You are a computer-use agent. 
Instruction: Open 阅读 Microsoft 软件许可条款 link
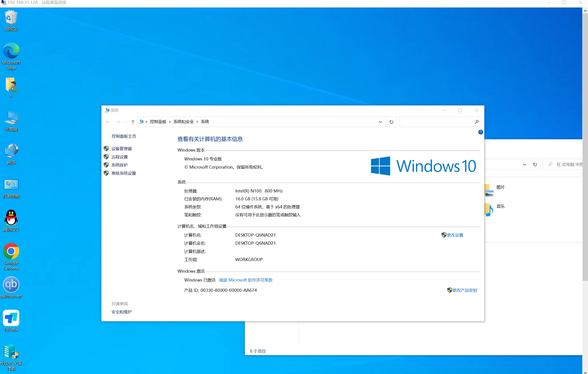(245, 280)
